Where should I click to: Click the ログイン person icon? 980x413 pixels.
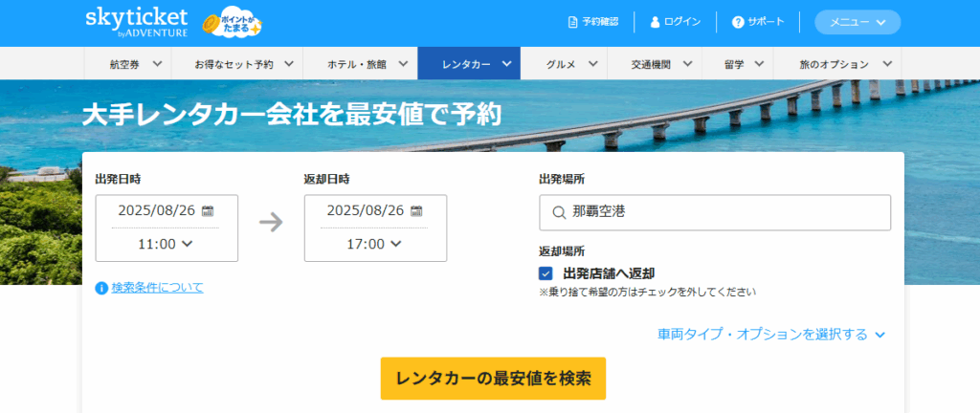pyautogui.click(x=655, y=22)
